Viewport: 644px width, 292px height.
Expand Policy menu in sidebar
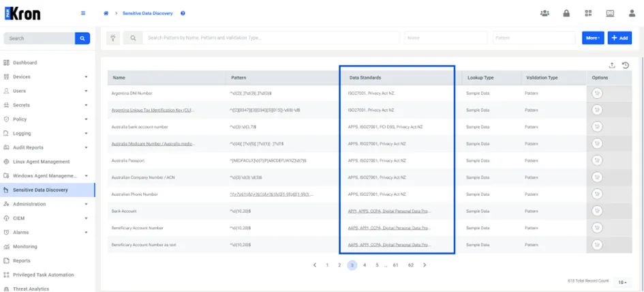(x=49, y=119)
